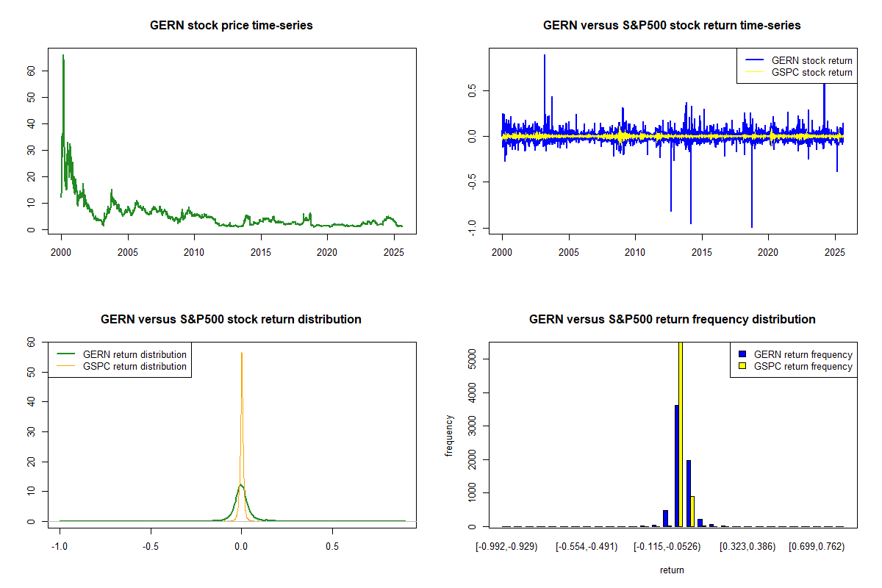Click the return frequency distribution chart title
This screenshot has height=588, width=882.
click(x=672, y=320)
